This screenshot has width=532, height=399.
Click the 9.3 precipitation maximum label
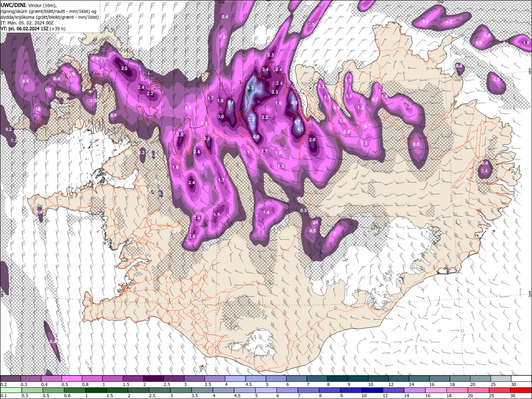coord(250,88)
